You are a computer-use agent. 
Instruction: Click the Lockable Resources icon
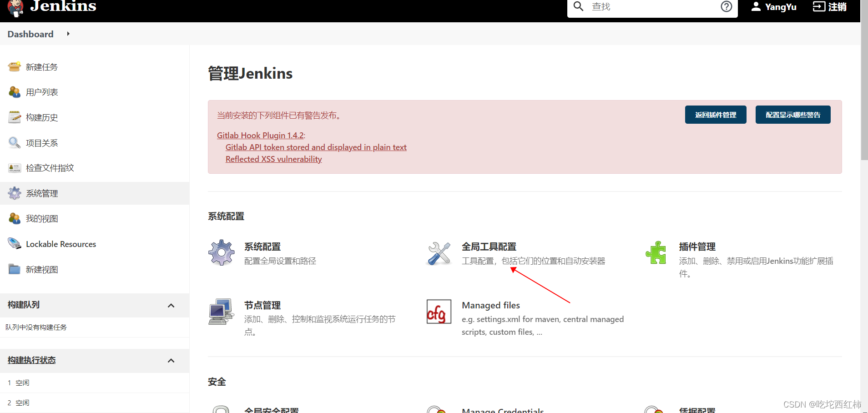click(x=15, y=244)
